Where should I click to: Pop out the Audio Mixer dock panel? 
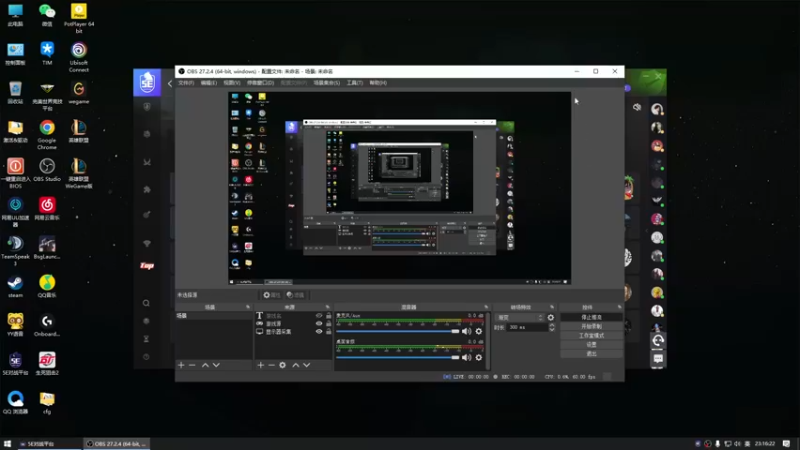[486, 307]
